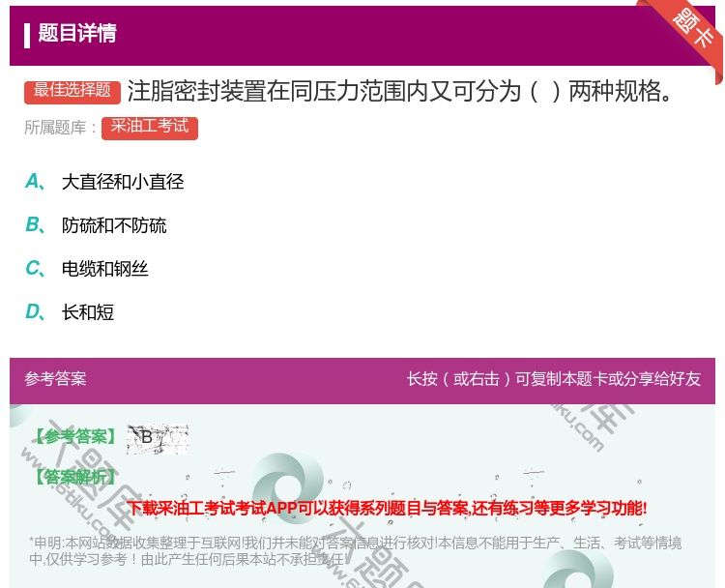Click the 所属题库 label
This screenshot has height=588, width=725.
tap(60, 128)
